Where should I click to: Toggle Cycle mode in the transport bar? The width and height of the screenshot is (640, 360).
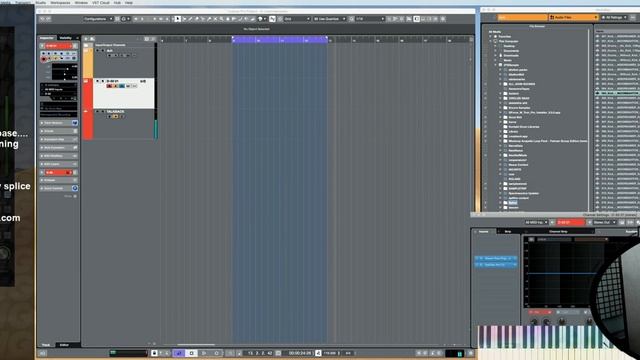click(x=179, y=353)
